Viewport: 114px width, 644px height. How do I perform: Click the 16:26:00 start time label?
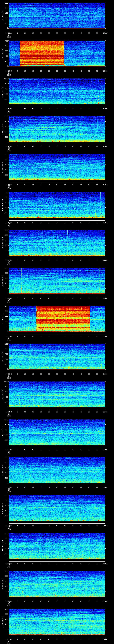pyautogui.click(x=9, y=487)
